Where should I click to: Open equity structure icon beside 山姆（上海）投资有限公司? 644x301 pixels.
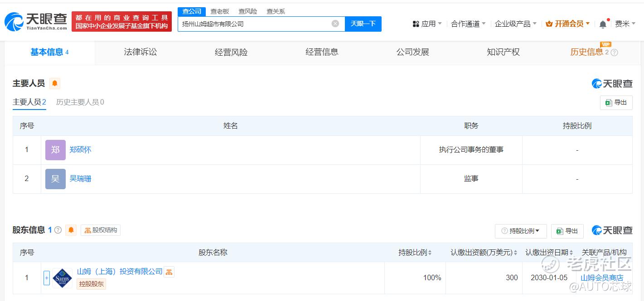pos(169,272)
